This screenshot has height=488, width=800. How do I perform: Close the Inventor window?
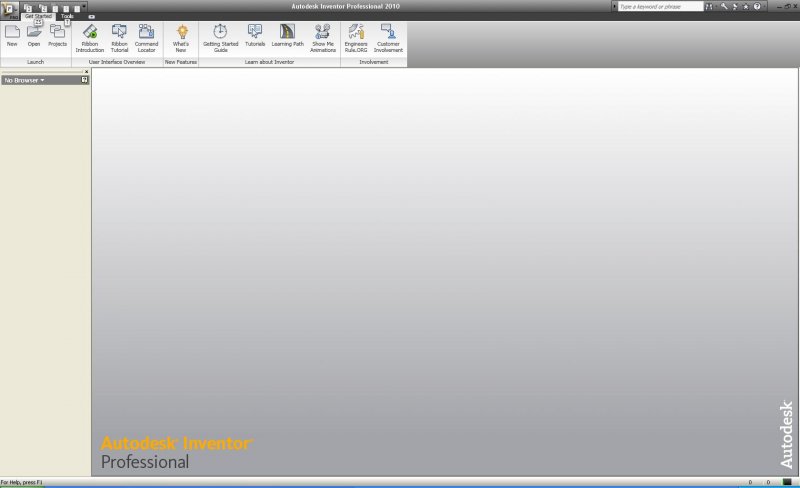[795, 6]
